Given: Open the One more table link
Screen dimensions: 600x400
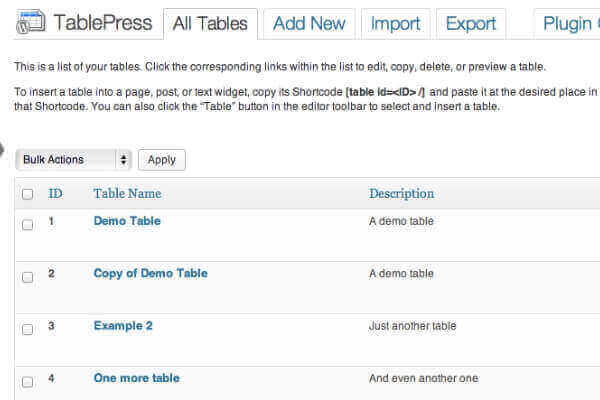Looking at the screenshot, I should click(x=136, y=378).
